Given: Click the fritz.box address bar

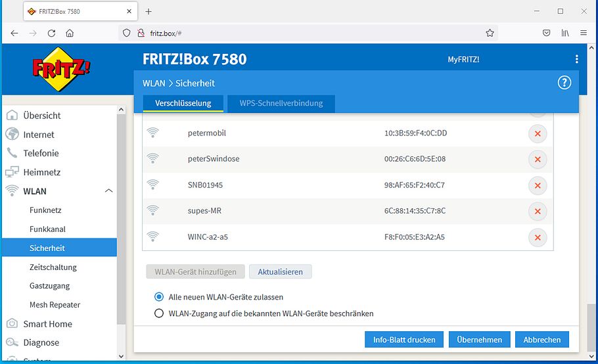Looking at the screenshot, I should (x=309, y=33).
